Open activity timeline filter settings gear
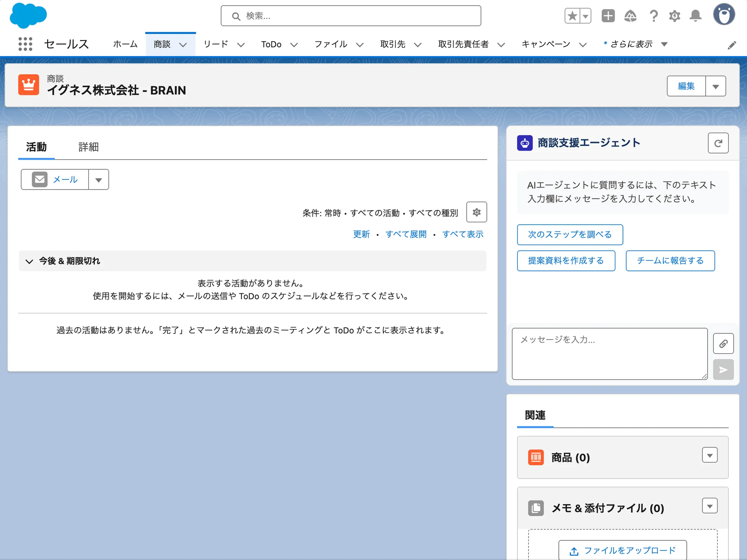Viewport: 747px width, 560px height. tap(476, 212)
